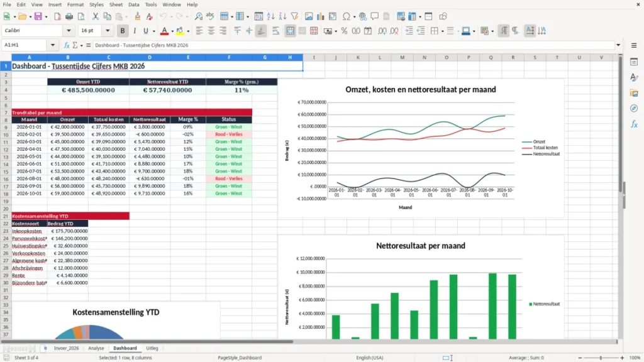The width and height of the screenshot is (644, 362).
Task: Insert comment icon
Action: pyautogui.click(x=375, y=16)
